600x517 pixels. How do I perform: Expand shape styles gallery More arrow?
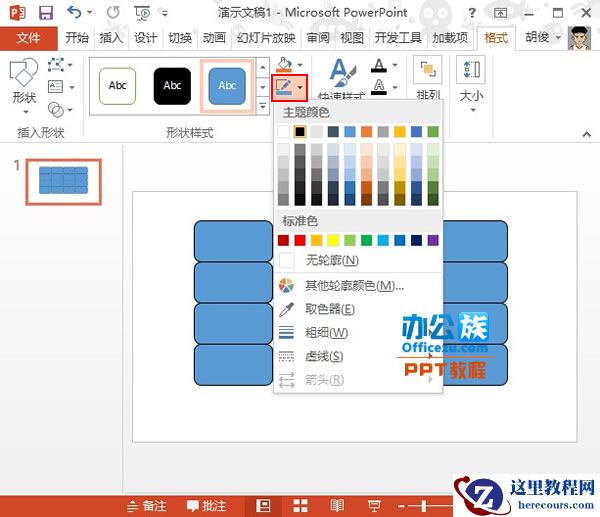tap(262, 106)
